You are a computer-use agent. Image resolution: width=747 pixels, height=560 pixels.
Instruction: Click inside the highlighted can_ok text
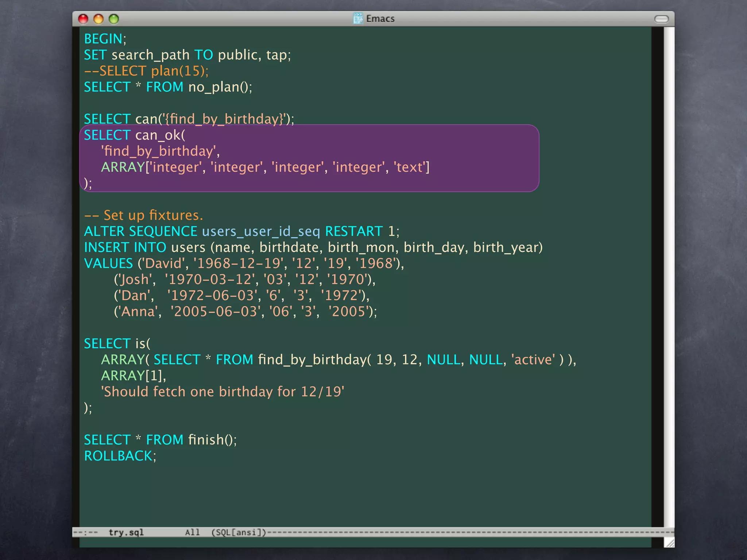160,135
